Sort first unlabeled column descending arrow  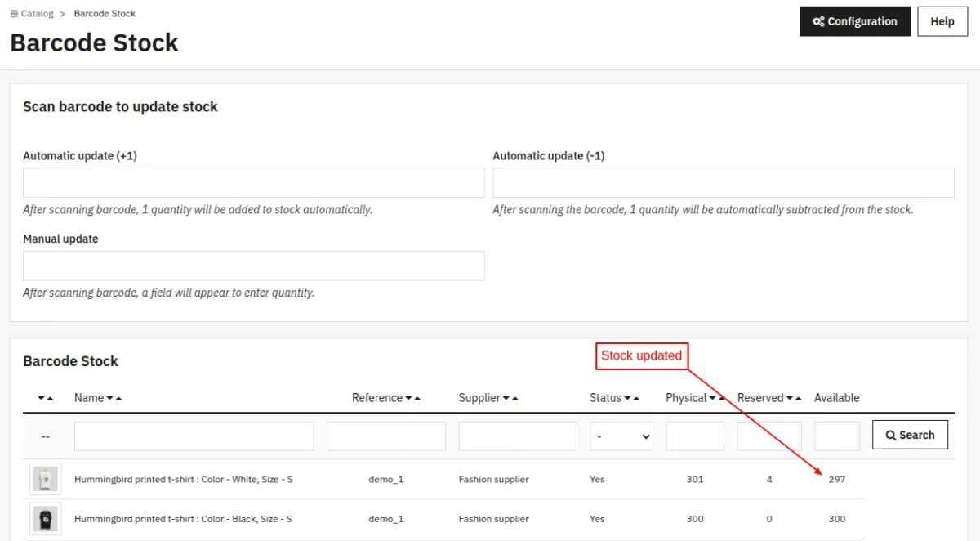pyautogui.click(x=42, y=399)
